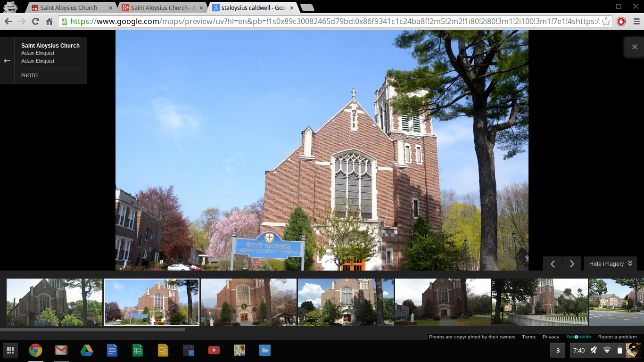Open Gmail from the shelf

(61, 350)
